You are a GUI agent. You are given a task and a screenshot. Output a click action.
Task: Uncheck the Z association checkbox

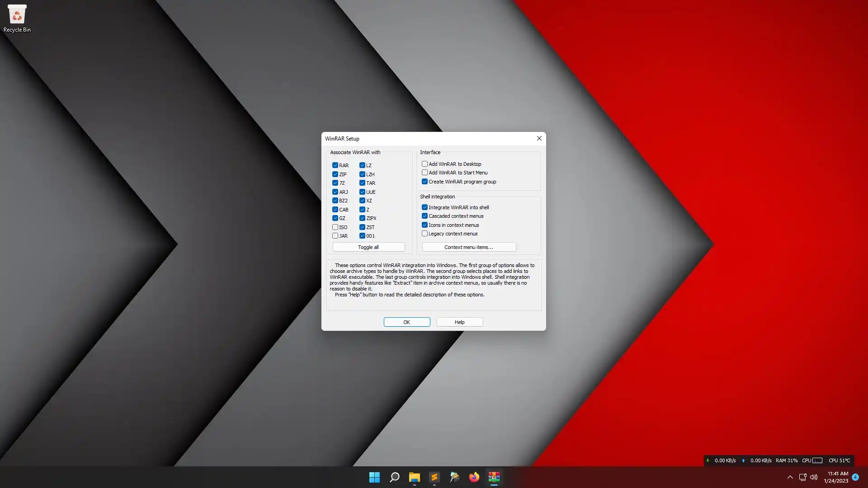(362, 209)
